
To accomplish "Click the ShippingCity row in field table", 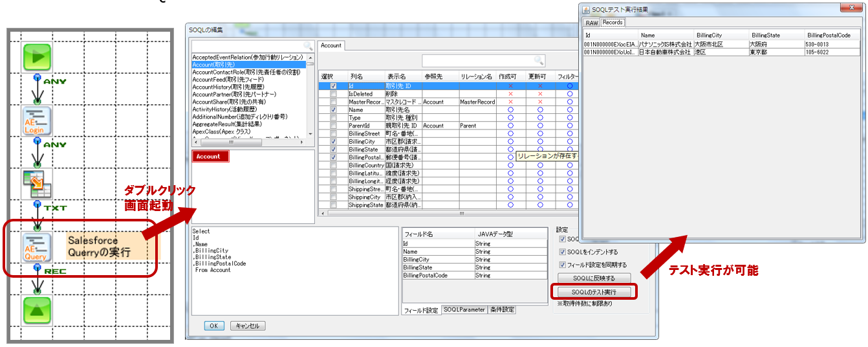I will click(448, 197).
